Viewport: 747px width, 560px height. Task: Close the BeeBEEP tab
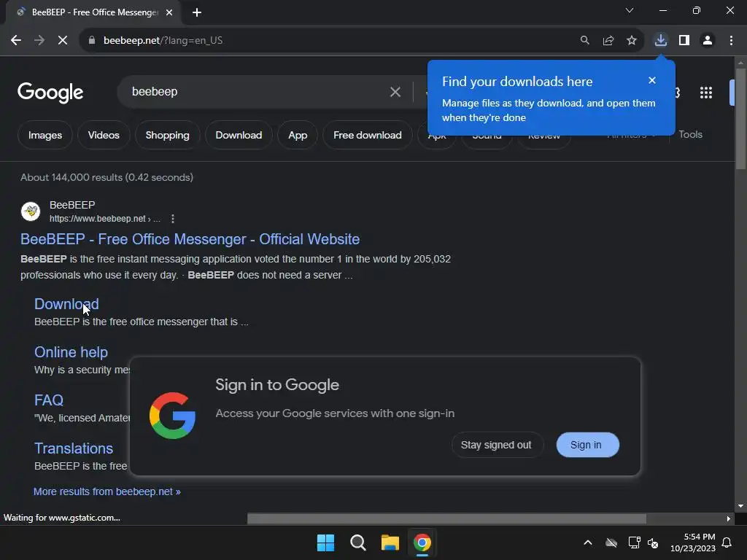click(x=169, y=12)
